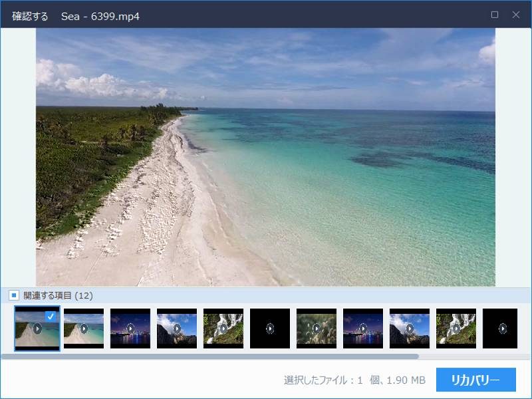Play the second rocky cliff video thumbnail
The width and height of the screenshot is (532, 399).
tap(410, 328)
